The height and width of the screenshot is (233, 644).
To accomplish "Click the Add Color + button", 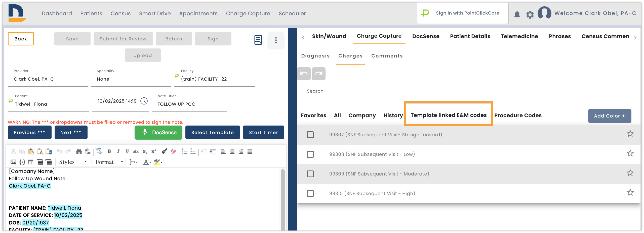I will [x=610, y=116].
